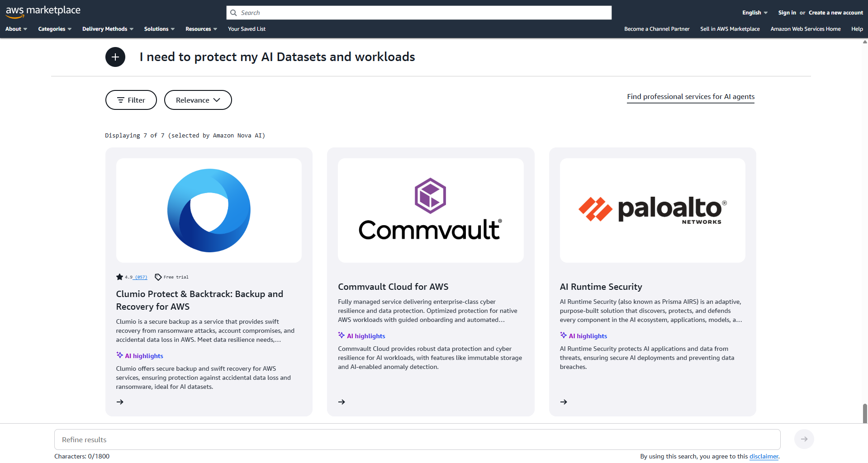Open AI Runtime Security title
The image size is (868, 463).
tap(601, 287)
